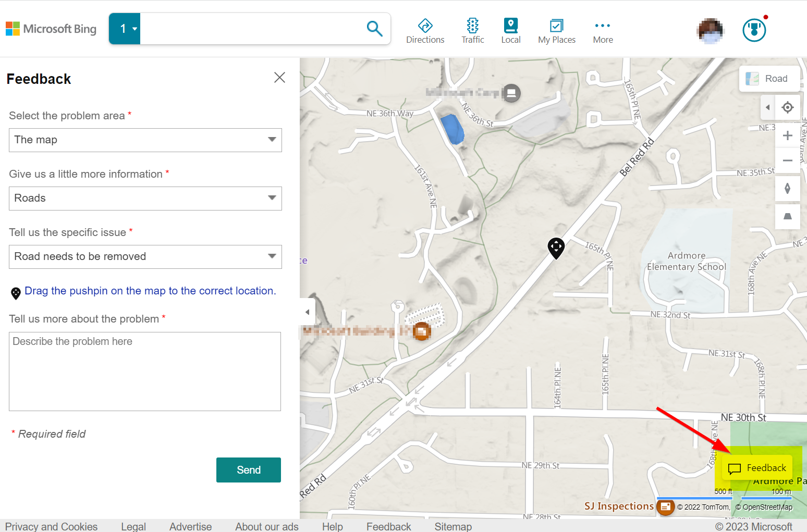
Task: Open My Places
Action: pos(557,31)
